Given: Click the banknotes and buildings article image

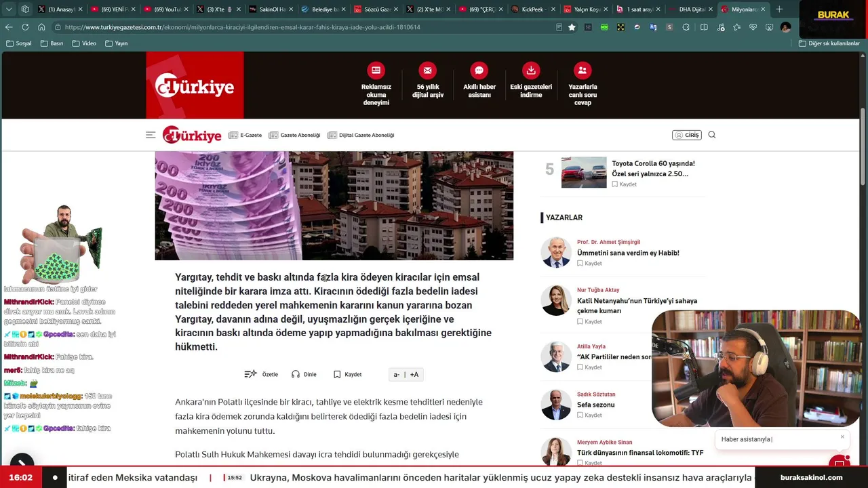Looking at the screenshot, I should pyautogui.click(x=334, y=205).
